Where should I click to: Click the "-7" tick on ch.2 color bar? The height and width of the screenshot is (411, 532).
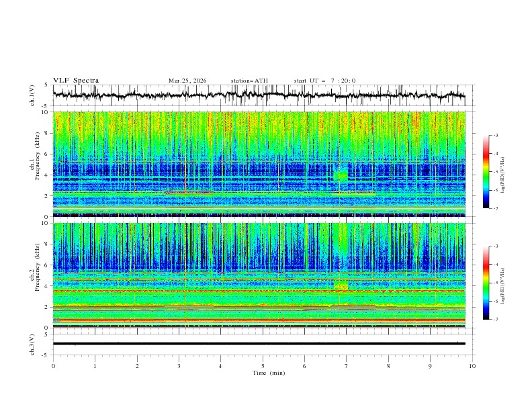[496, 319]
